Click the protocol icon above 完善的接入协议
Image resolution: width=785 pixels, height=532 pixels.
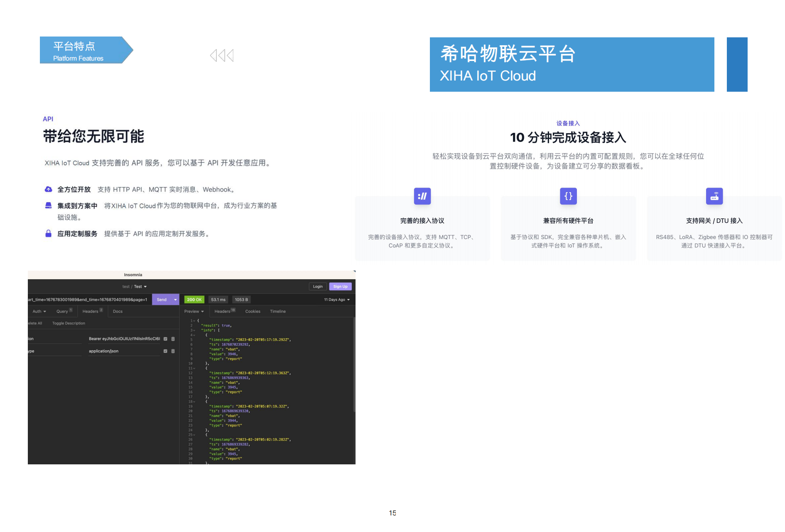[422, 196]
